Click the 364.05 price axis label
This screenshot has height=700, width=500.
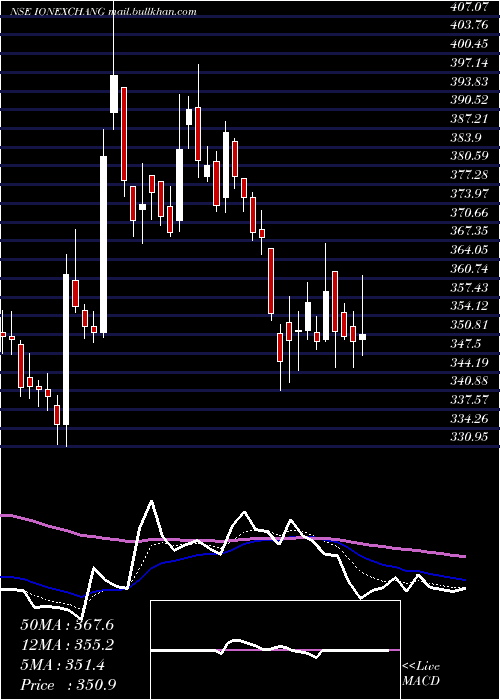click(470, 250)
